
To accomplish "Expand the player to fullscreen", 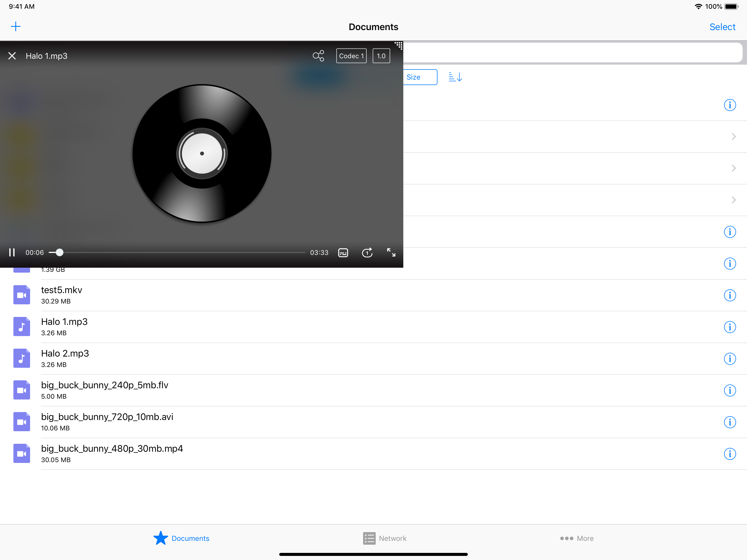I will pyautogui.click(x=391, y=252).
